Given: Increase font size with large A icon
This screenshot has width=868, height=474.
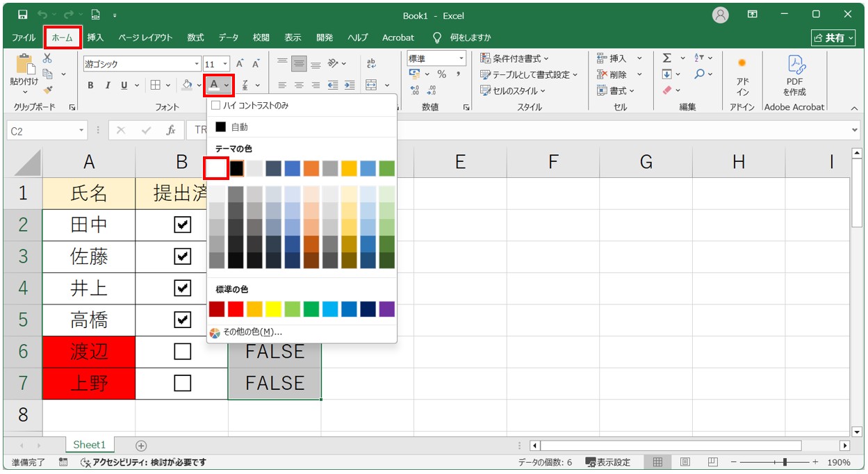Looking at the screenshot, I should tap(240, 63).
